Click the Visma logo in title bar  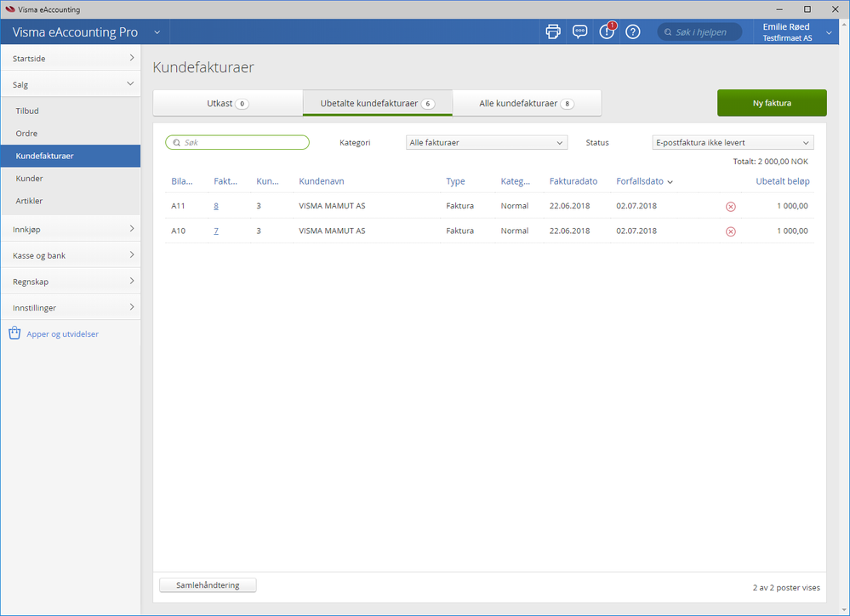pos(9,9)
